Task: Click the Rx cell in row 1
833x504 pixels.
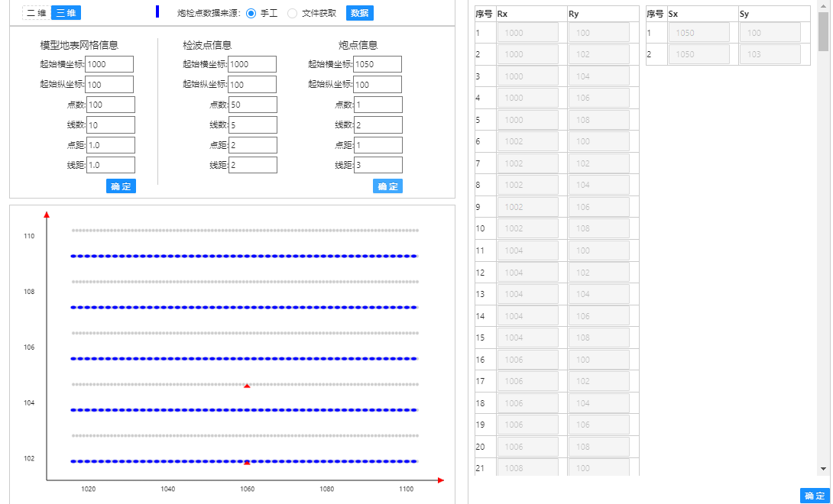Action: tap(528, 33)
